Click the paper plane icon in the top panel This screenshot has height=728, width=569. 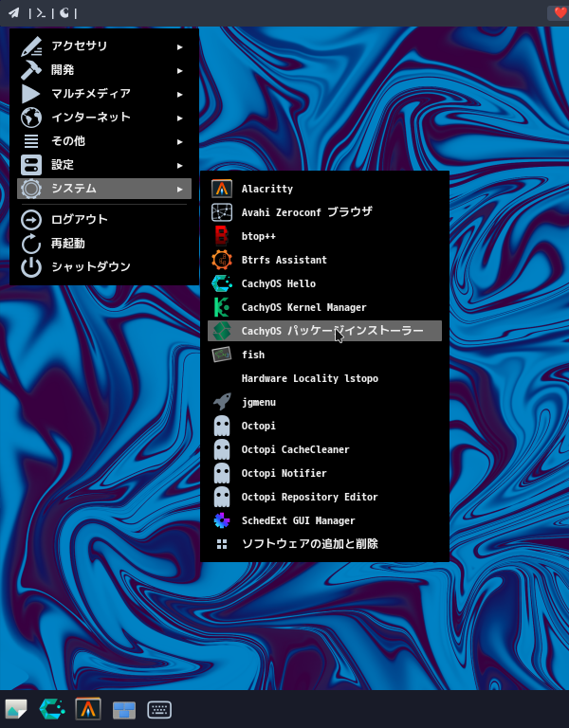click(x=14, y=12)
